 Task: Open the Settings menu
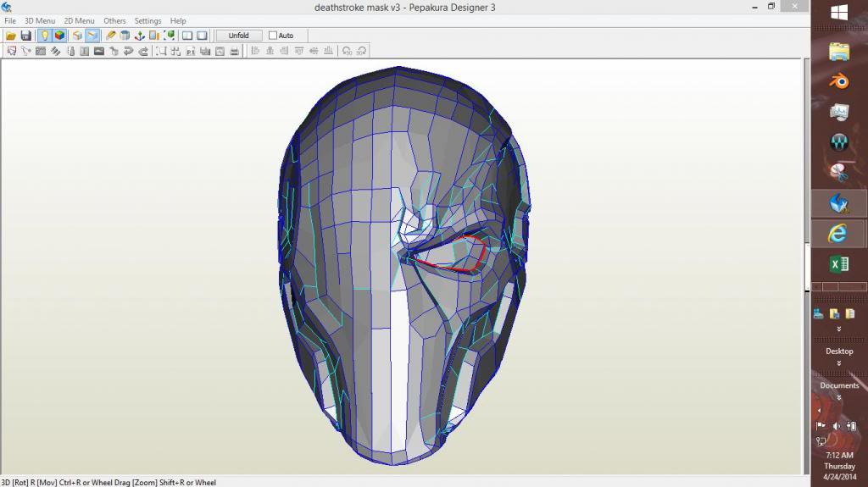pos(147,20)
